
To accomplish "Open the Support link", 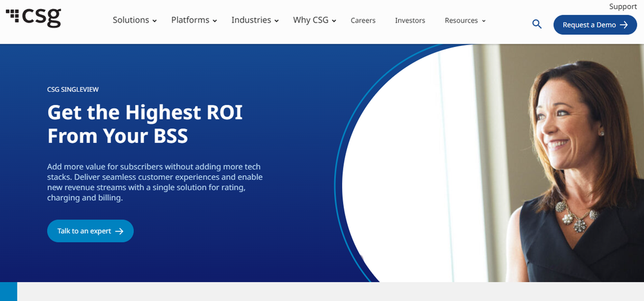I will [623, 6].
